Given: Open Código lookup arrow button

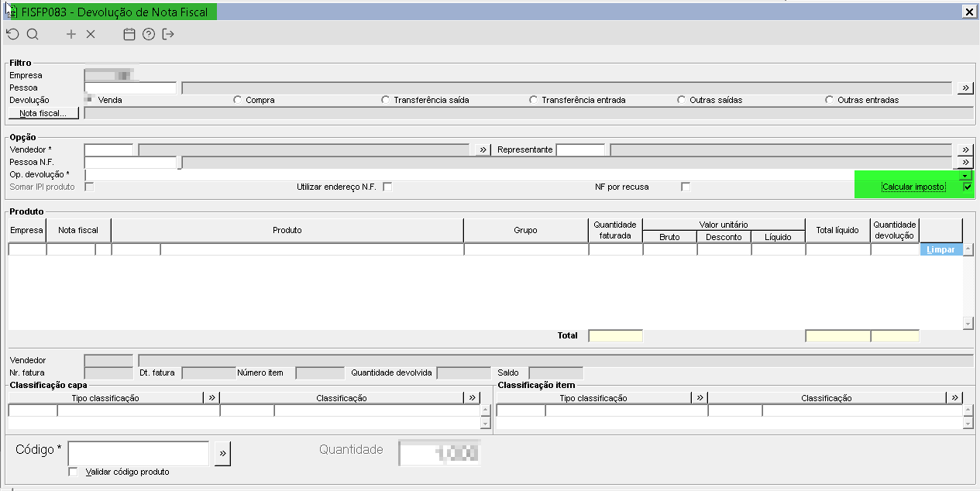Looking at the screenshot, I should [x=222, y=454].
